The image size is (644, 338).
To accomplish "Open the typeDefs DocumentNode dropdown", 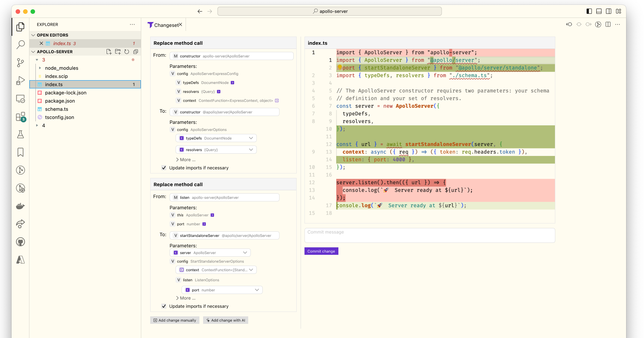I will pyautogui.click(x=216, y=138).
